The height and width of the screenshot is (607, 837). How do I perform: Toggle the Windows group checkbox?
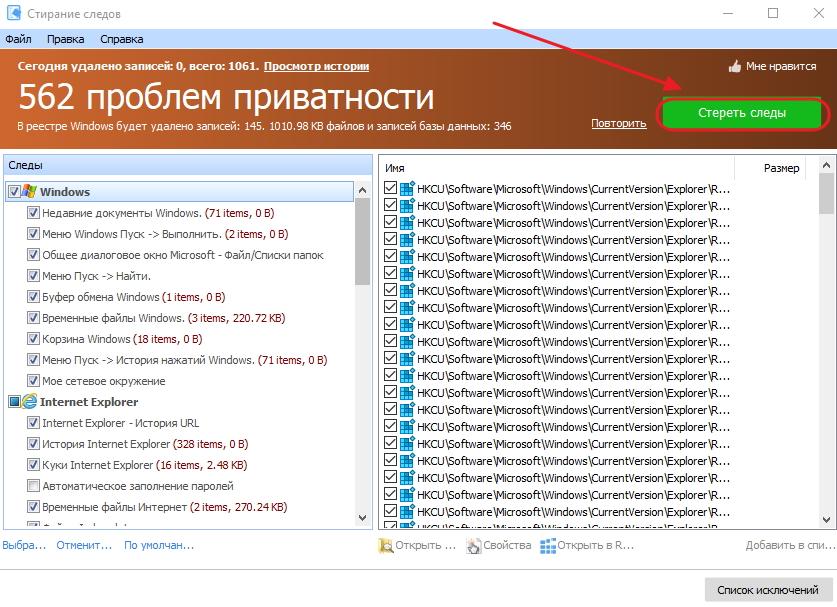point(14,192)
